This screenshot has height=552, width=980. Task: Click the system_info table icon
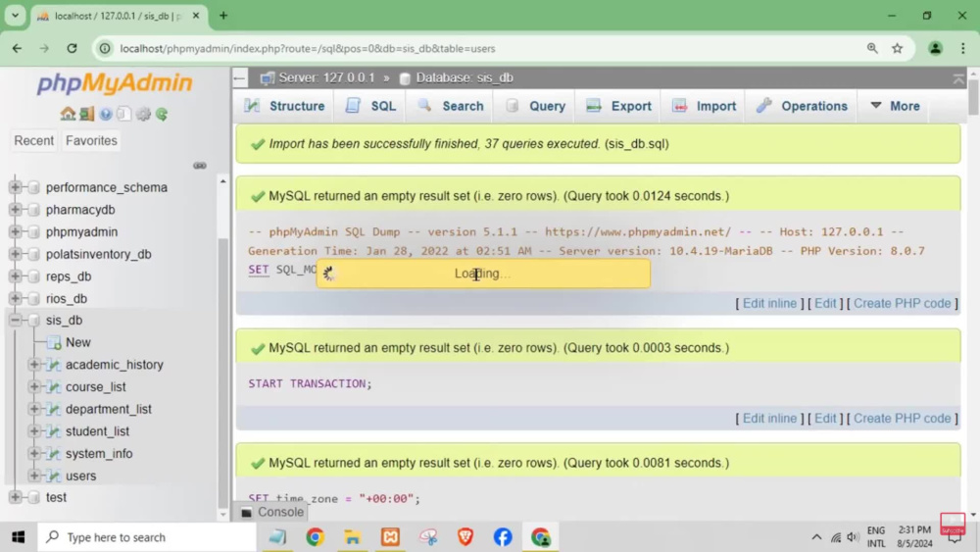coord(54,453)
